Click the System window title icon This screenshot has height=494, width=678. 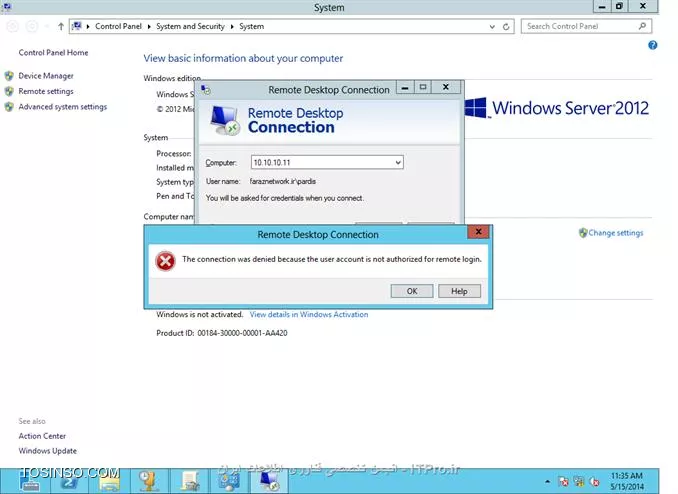(x=6, y=6)
